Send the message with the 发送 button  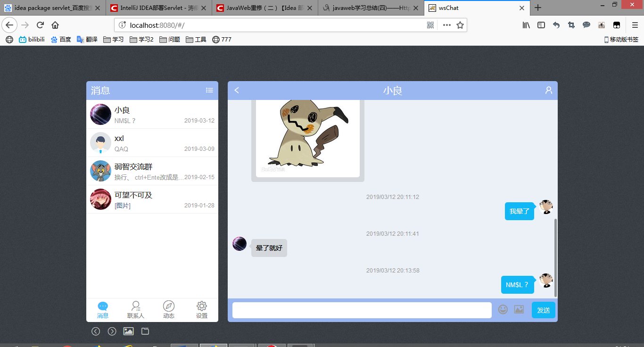click(544, 310)
